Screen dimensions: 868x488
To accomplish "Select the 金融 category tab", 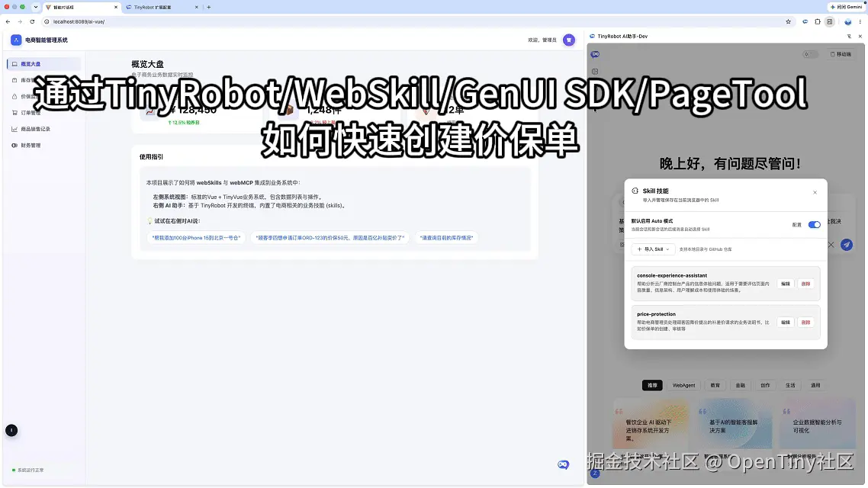I will tap(740, 385).
